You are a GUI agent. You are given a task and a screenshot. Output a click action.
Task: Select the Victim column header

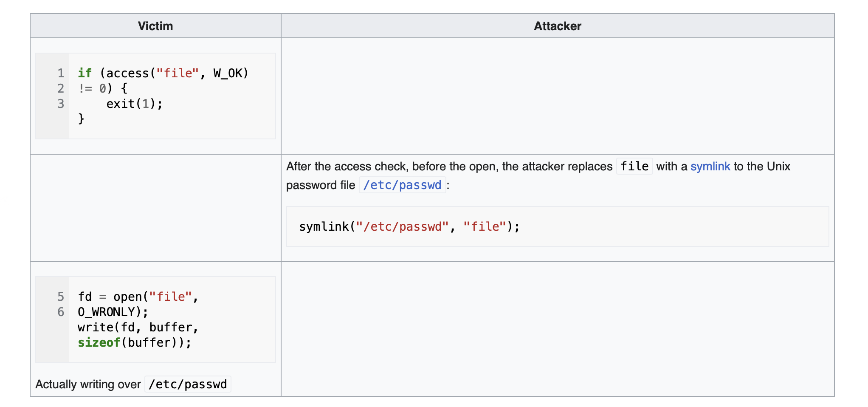[155, 26]
